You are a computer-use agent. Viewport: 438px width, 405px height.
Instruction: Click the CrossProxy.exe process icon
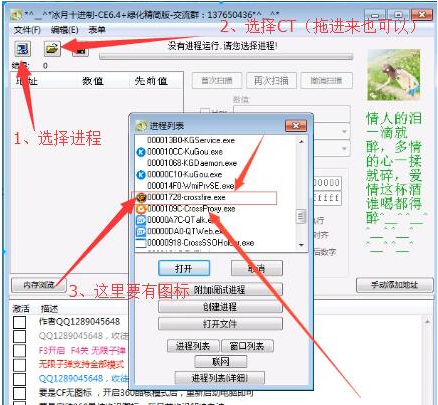(141, 209)
